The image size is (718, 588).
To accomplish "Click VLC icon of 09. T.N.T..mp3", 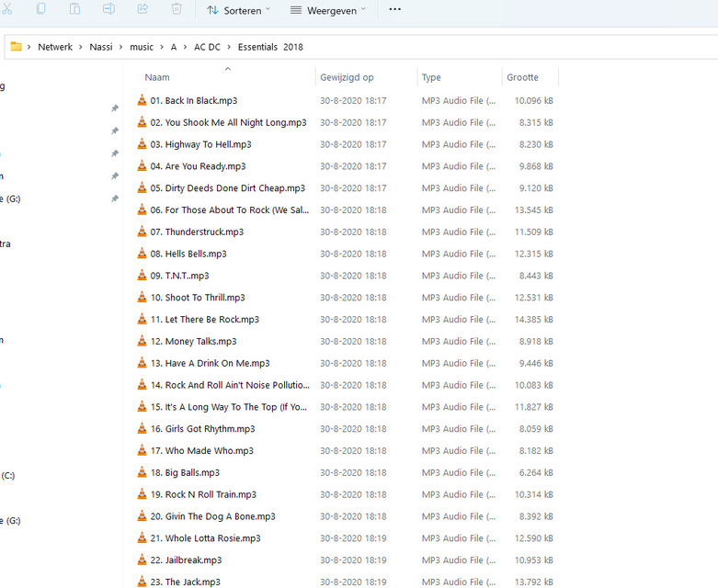I will point(142,276).
